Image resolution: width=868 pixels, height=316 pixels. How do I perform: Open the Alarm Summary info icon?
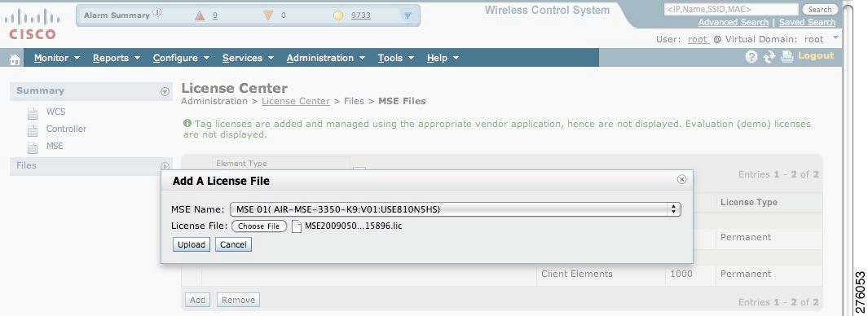coord(157,13)
